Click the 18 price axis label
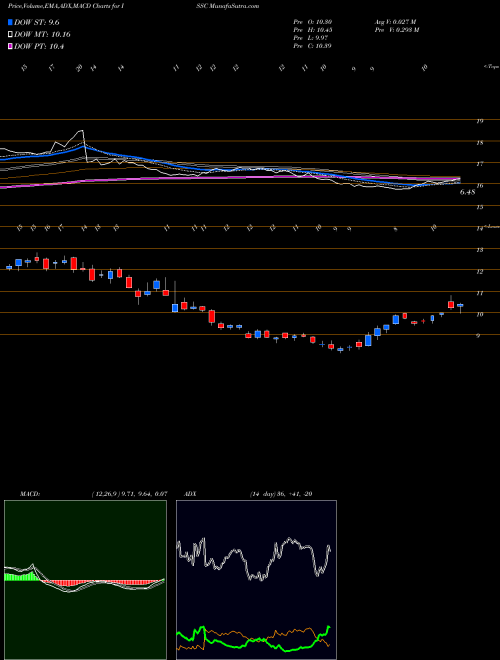Viewport: 500px width, 660px height. pyautogui.click(x=479, y=143)
